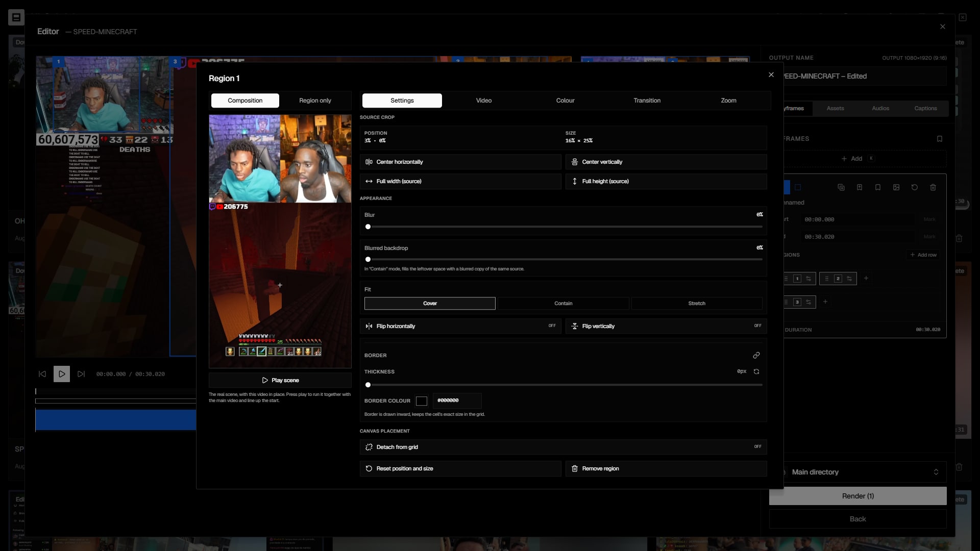Toggle Detach from grid
The width and height of the screenshot is (980, 551).
click(x=563, y=447)
